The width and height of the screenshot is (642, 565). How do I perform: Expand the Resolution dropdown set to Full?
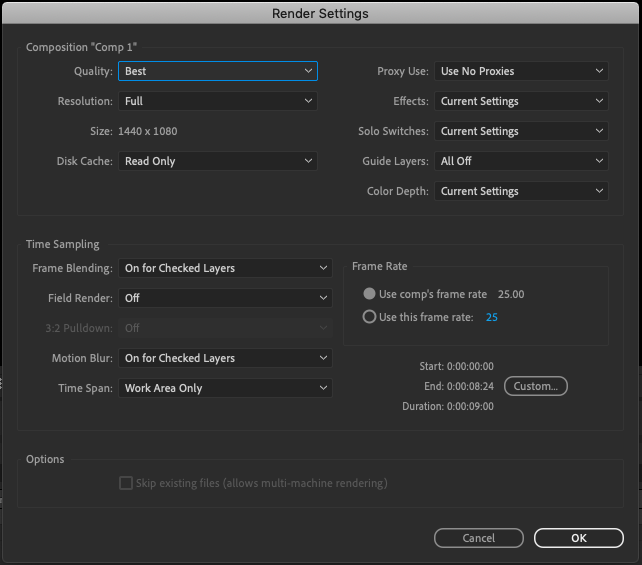tap(217, 101)
